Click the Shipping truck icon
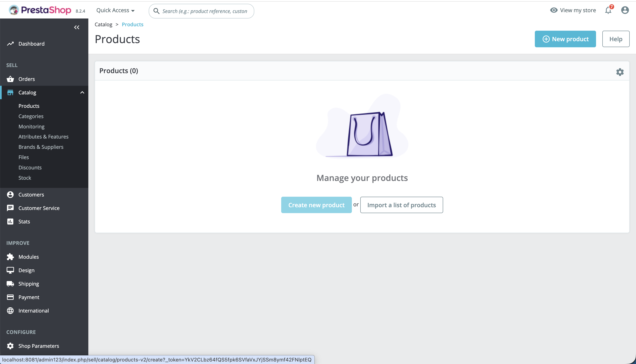The image size is (636, 364). tap(10, 284)
